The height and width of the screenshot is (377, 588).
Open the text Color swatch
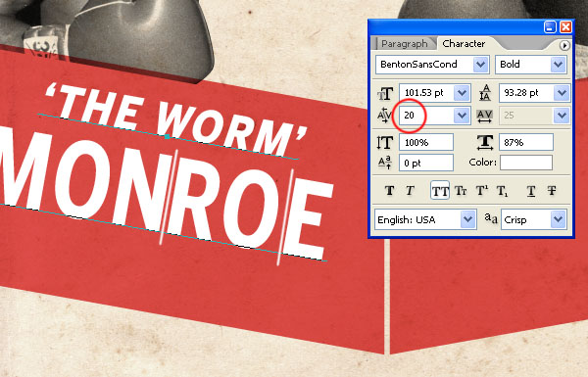(x=526, y=163)
